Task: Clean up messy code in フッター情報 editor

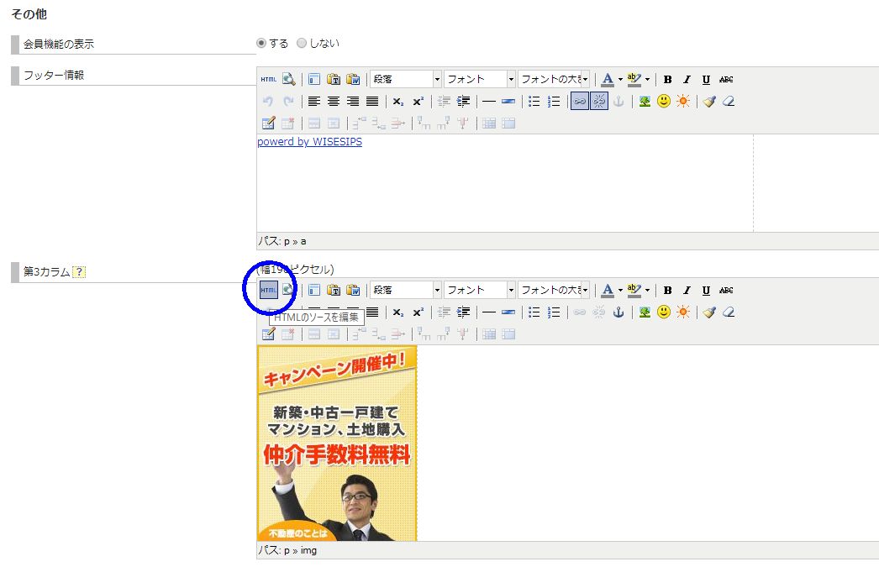Action: [x=709, y=102]
